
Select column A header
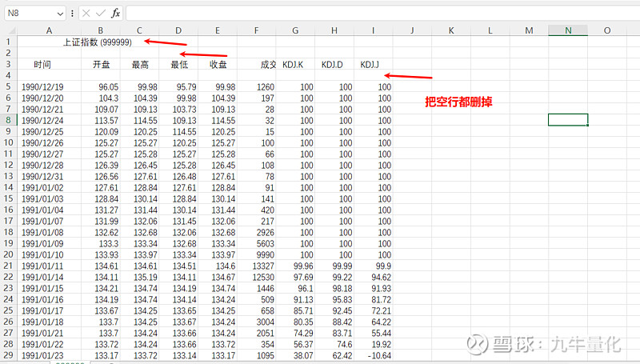coord(49,30)
